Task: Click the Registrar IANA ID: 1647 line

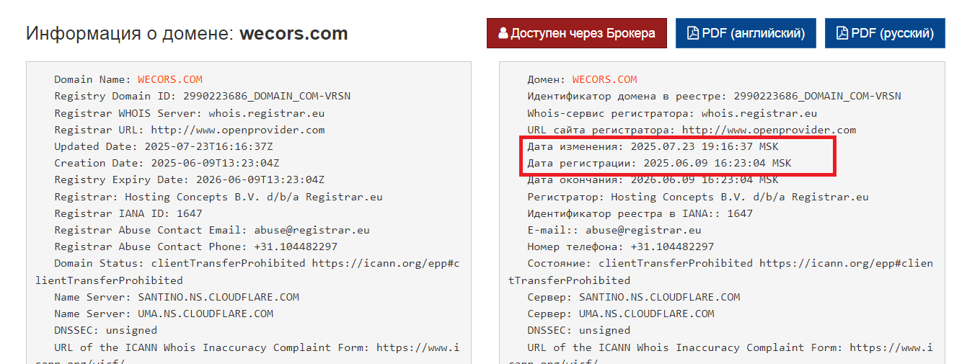Action: [x=128, y=213]
